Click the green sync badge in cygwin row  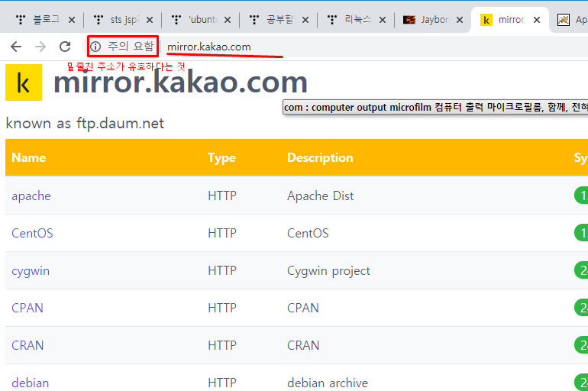pyautogui.click(x=581, y=270)
